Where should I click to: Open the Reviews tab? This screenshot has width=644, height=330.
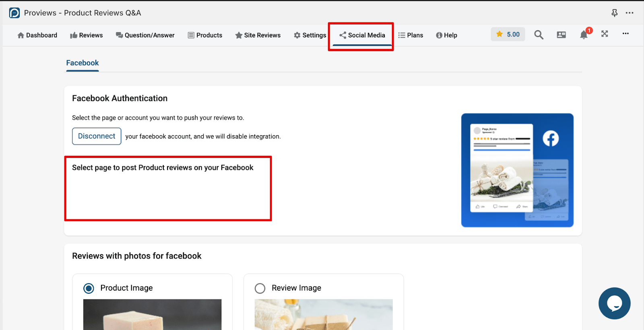87,35
